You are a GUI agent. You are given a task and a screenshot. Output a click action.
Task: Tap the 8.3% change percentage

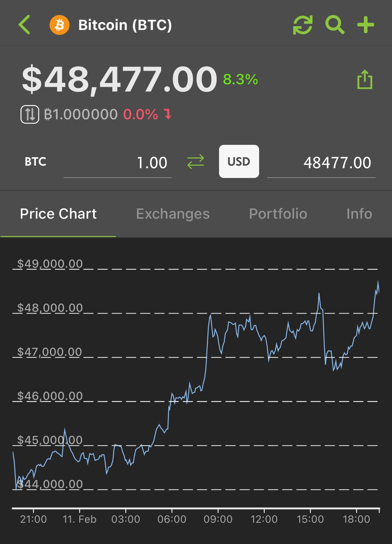[x=241, y=80]
